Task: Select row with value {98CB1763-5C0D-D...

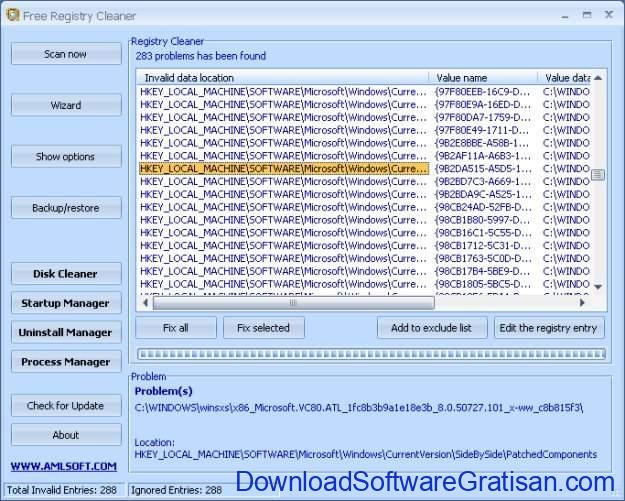Action: [365, 258]
